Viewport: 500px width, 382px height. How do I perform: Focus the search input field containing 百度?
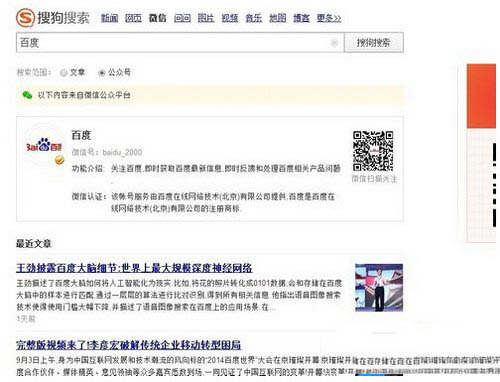pos(180,43)
